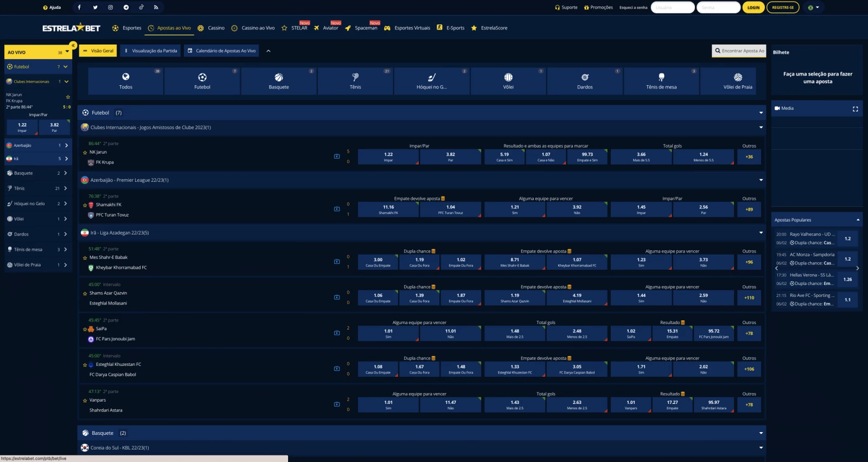
Task: Open the Instagram social icon
Action: click(x=110, y=8)
